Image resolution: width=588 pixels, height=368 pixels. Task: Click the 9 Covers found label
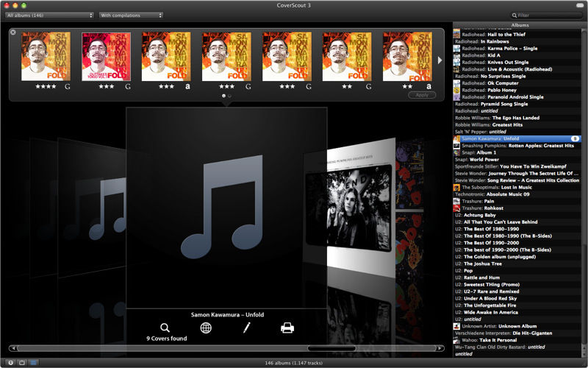point(167,339)
